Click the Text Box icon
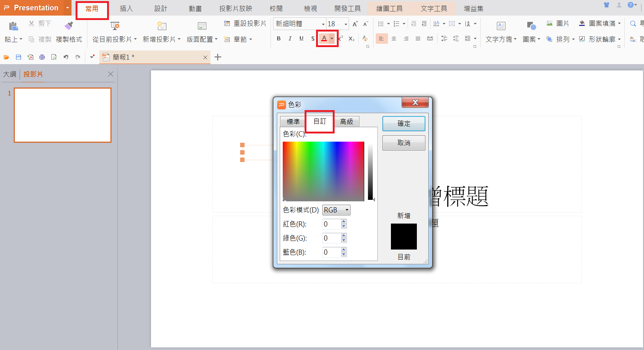This screenshot has width=644, height=350. (x=501, y=26)
